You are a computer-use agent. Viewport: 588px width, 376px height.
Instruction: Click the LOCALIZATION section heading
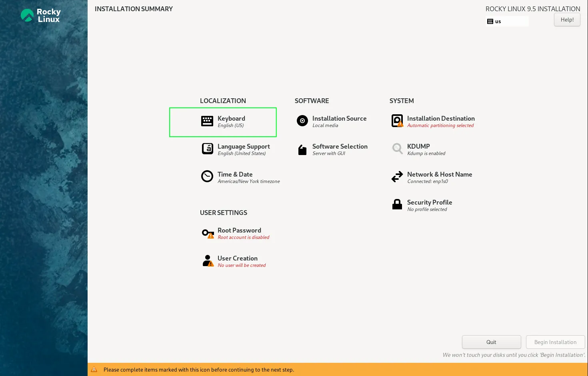click(223, 101)
